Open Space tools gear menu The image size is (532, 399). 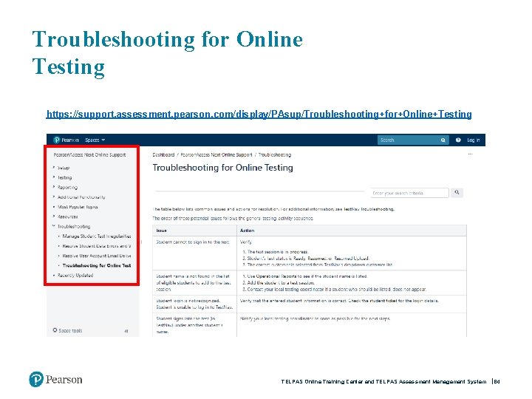67,330
